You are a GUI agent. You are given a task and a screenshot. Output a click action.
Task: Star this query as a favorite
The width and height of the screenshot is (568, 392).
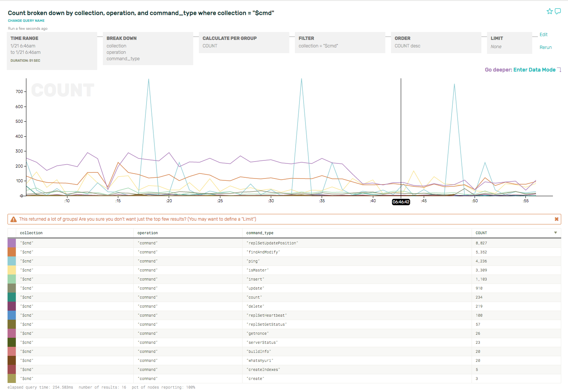(550, 11)
